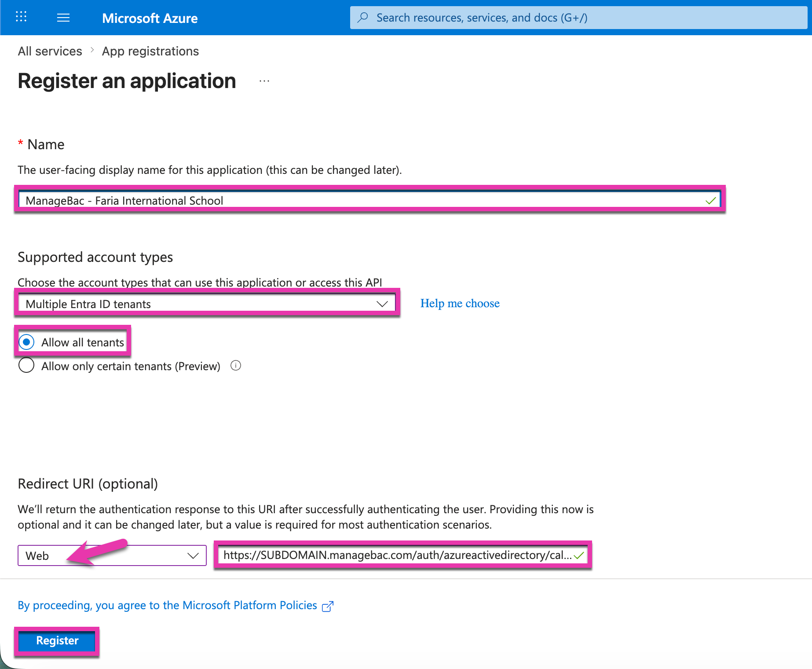Expand the Multiple Entra ID tenants dropdown
The image size is (812, 669).
point(207,304)
